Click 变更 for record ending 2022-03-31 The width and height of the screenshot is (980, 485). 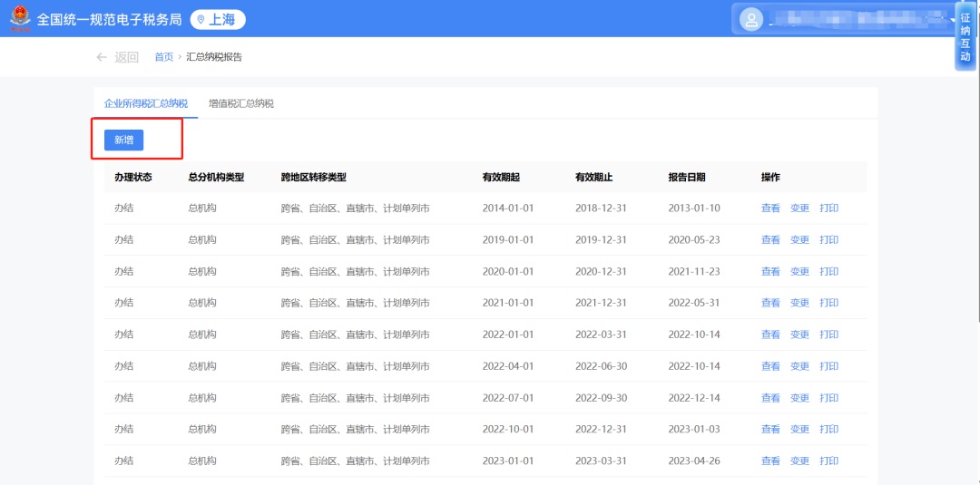[799, 335]
